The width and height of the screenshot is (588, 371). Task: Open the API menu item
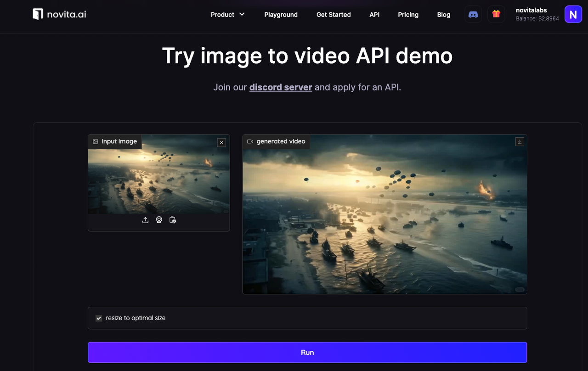coord(374,15)
